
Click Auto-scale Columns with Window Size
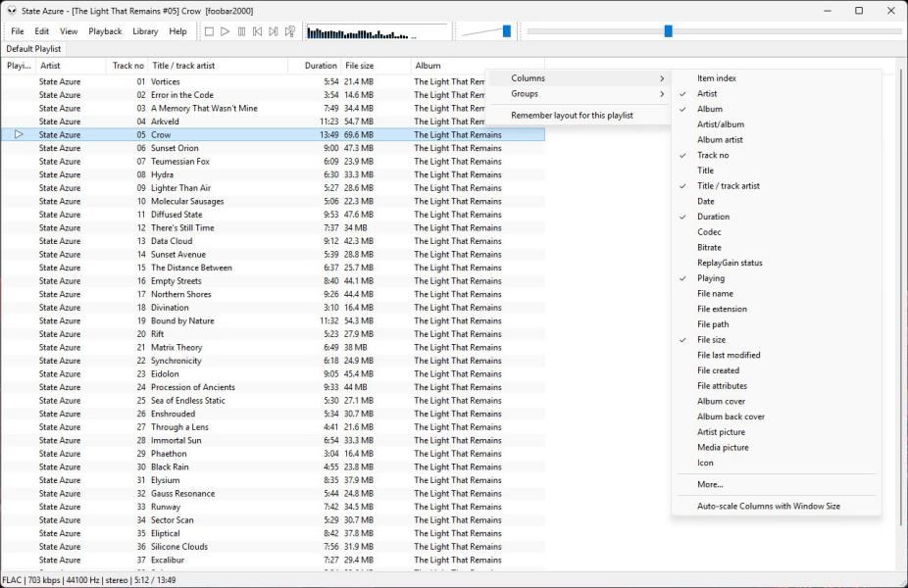pos(768,507)
